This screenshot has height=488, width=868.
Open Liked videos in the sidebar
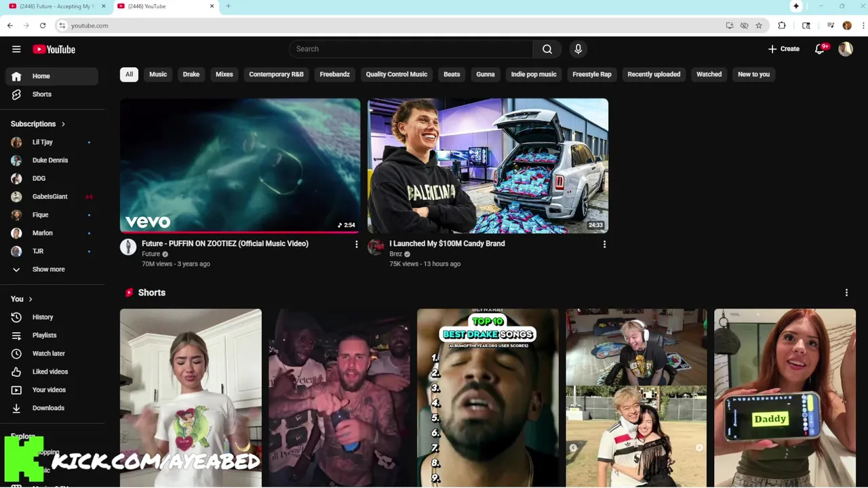pyautogui.click(x=52, y=371)
